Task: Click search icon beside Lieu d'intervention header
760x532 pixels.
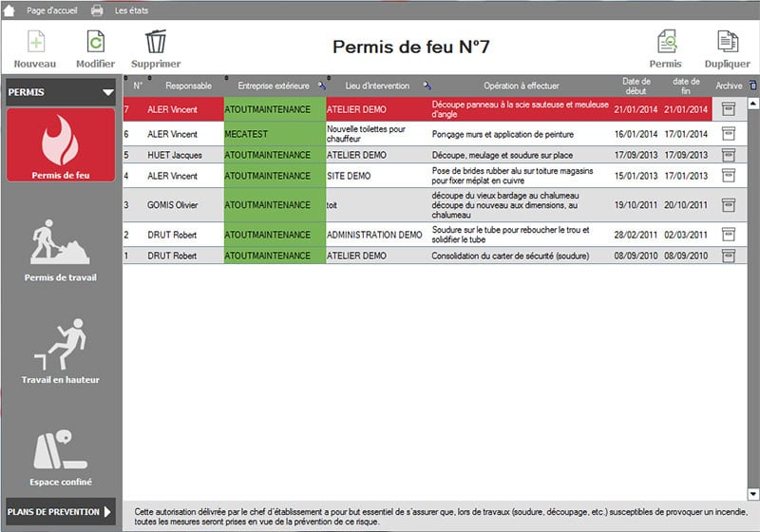Action: pyautogui.click(x=427, y=85)
